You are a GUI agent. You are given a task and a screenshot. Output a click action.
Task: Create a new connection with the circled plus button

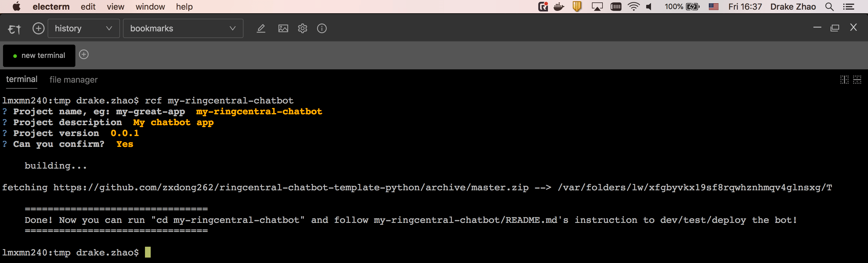38,28
